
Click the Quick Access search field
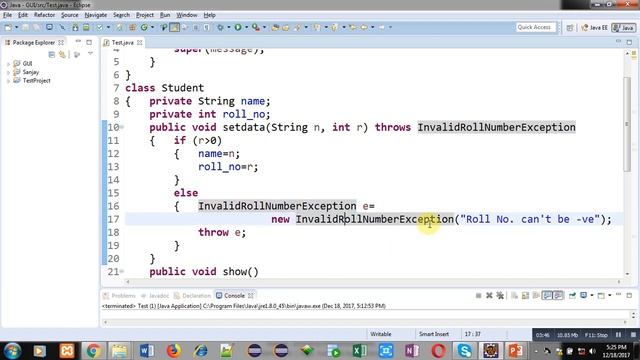tap(535, 27)
